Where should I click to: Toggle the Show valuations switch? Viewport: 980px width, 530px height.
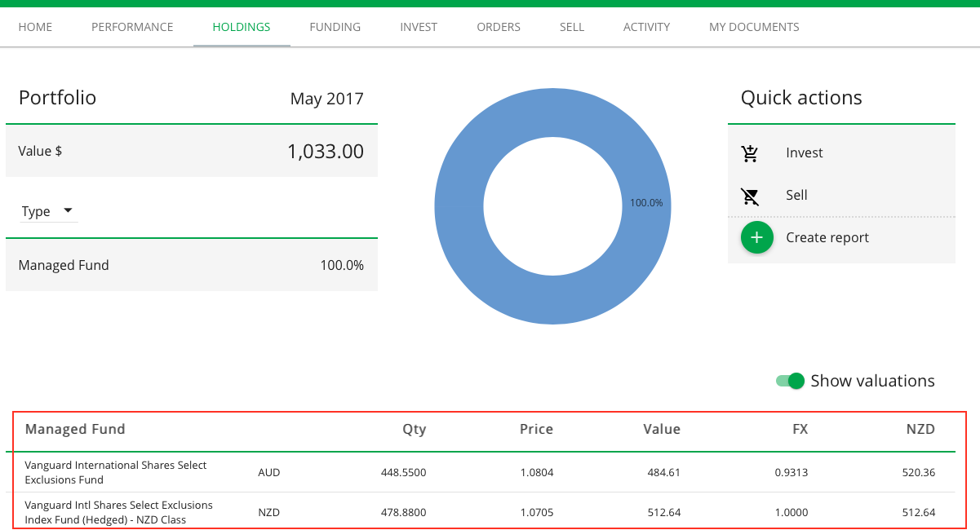pyautogui.click(x=791, y=381)
